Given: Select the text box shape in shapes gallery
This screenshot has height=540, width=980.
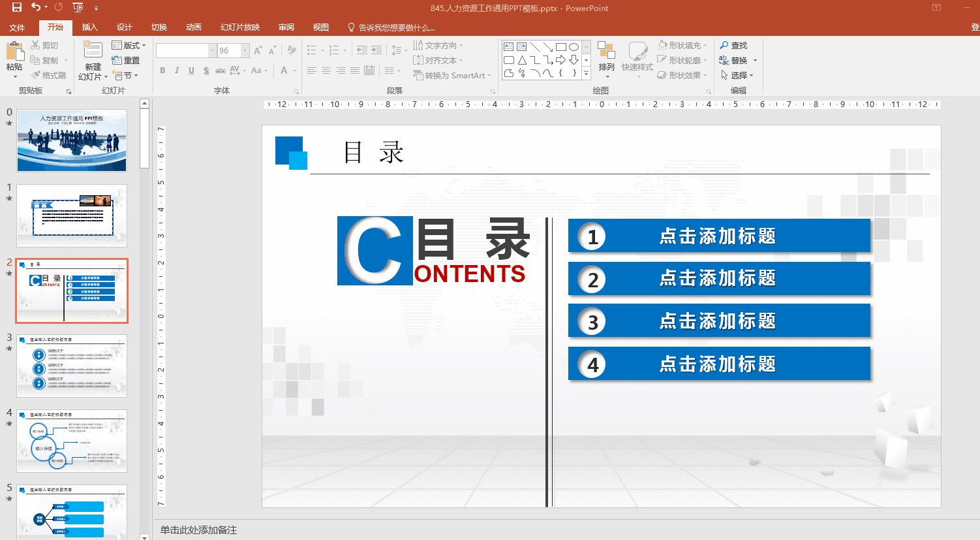Looking at the screenshot, I should tap(509, 47).
